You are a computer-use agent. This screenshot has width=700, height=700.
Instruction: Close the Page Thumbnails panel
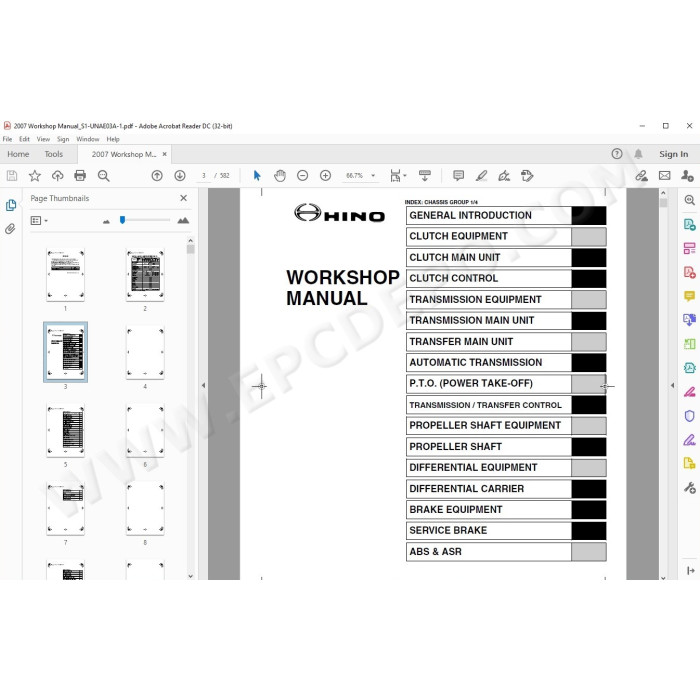pos(183,198)
